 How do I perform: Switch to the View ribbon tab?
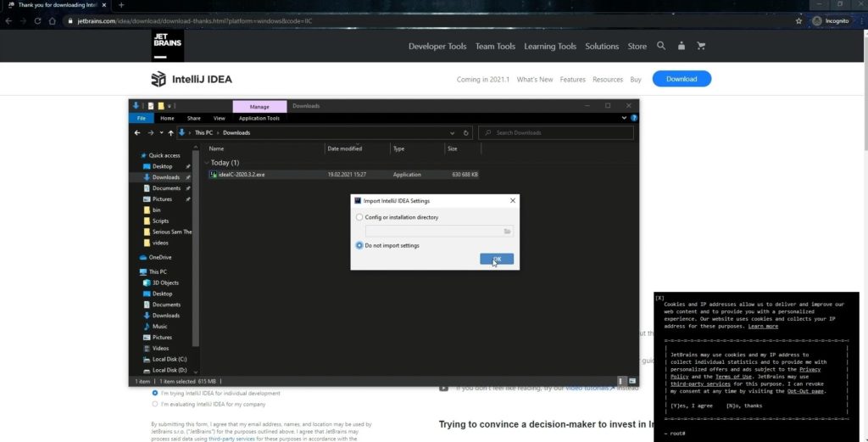(220, 118)
